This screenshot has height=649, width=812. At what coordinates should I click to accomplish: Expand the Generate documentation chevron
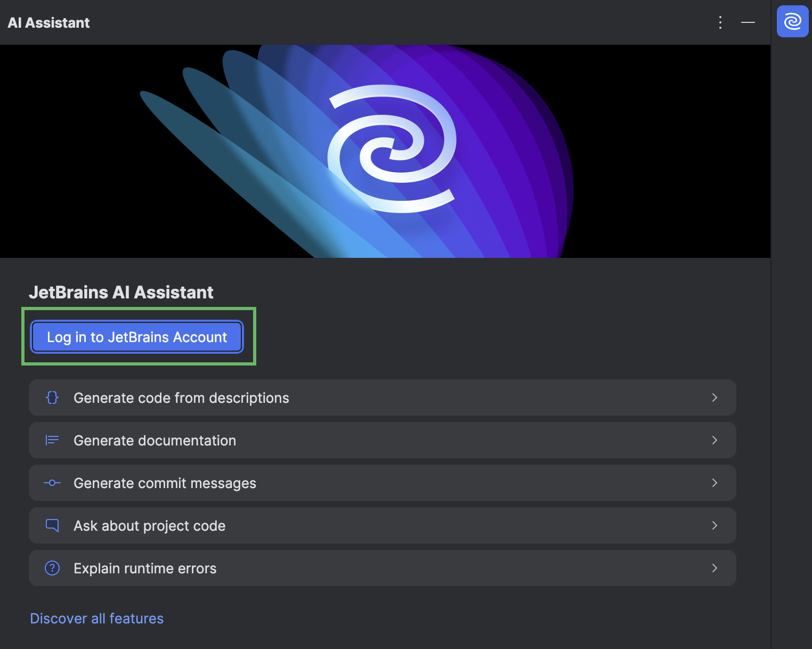pyautogui.click(x=715, y=440)
